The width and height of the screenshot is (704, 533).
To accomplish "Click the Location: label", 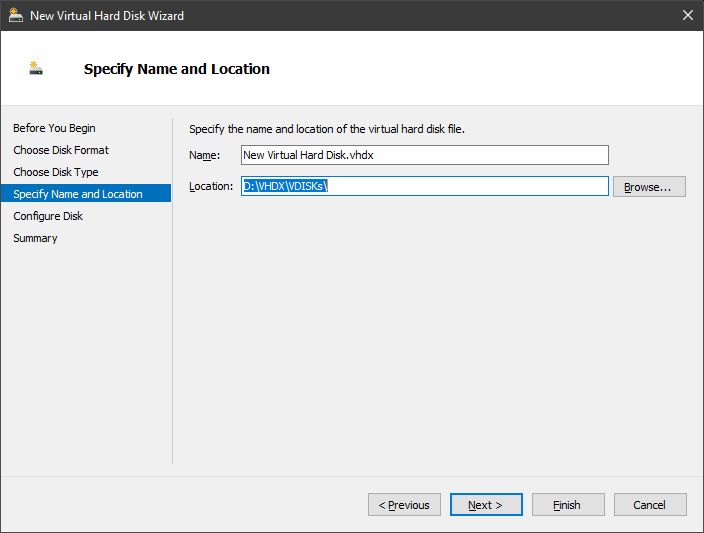I will click(211, 186).
